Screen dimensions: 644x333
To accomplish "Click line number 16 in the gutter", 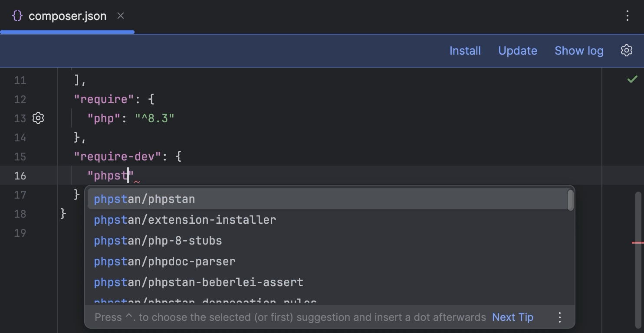I will tap(20, 176).
